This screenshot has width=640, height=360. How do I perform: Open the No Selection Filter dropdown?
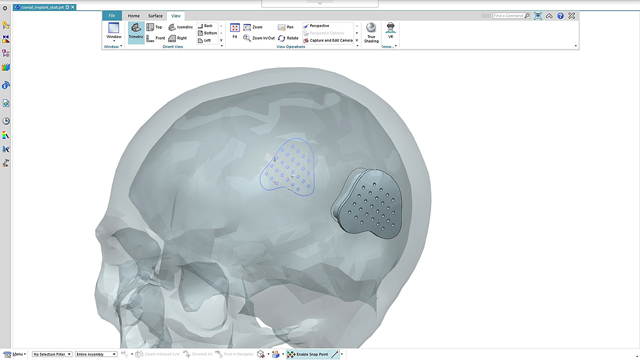tap(52, 354)
